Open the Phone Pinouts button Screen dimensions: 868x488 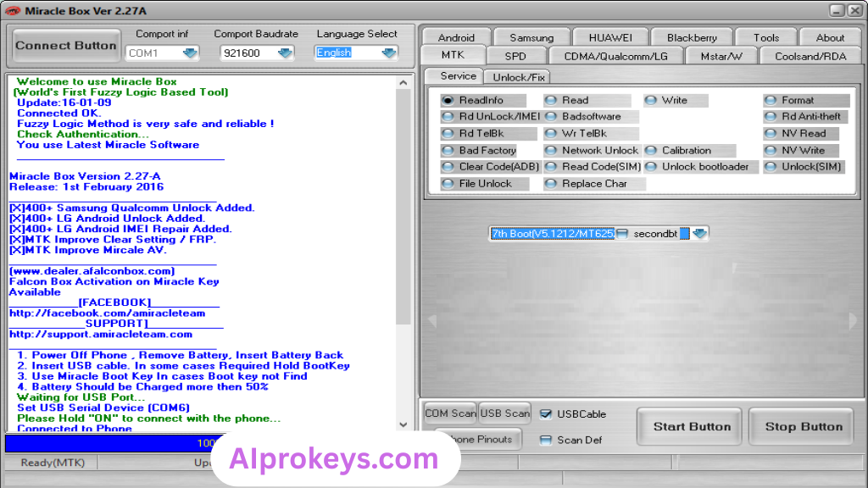coord(478,439)
